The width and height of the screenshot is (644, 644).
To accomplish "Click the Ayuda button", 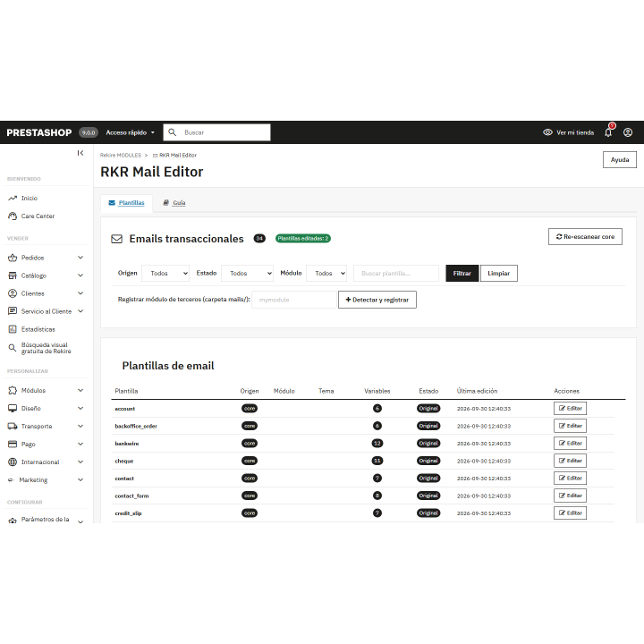I will point(620,160).
